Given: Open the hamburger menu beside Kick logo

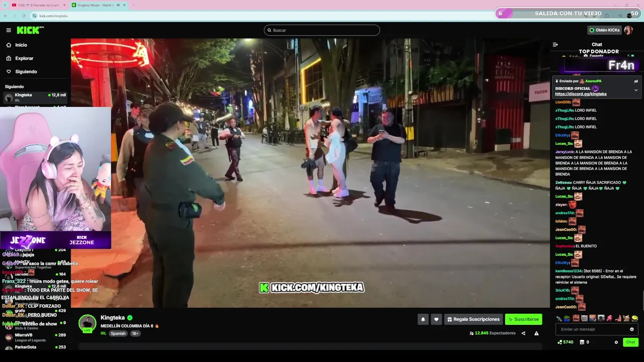Looking at the screenshot, I should point(9,30).
